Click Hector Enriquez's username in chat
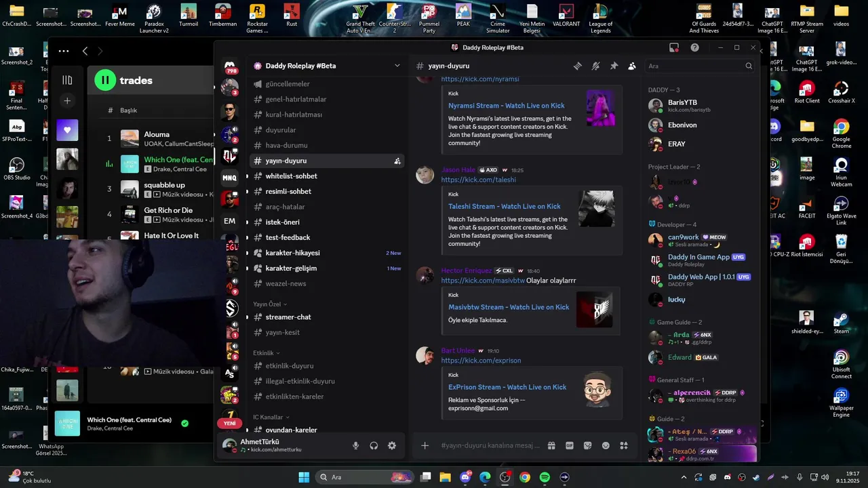The width and height of the screenshot is (868, 488). coord(467,270)
